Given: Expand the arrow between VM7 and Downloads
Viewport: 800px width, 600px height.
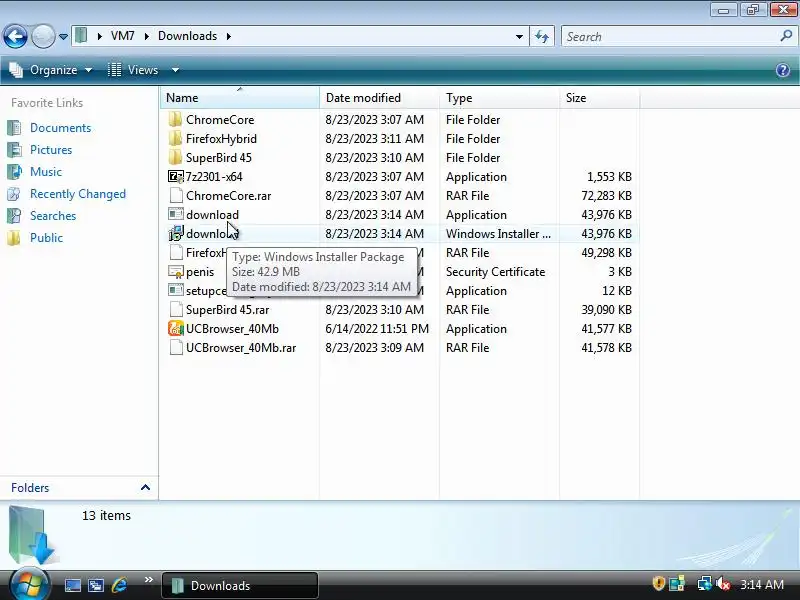Looking at the screenshot, I should click(146, 36).
